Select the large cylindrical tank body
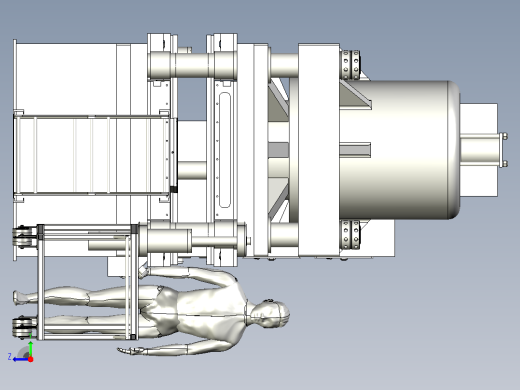Image resolution: width=520 pixels, height=390 pixels. (400, 150)
